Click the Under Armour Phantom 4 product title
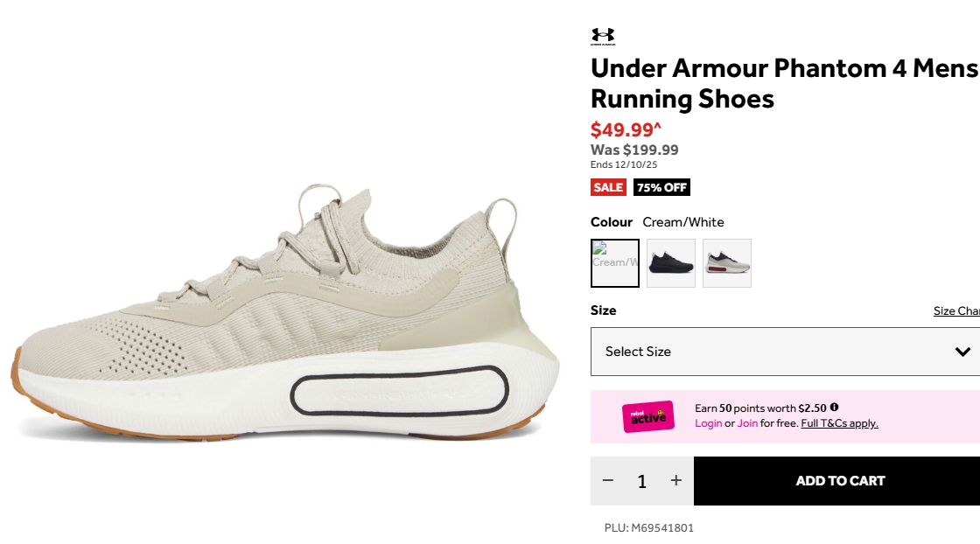This screenshot has height=544, width=980. [784, 83]
